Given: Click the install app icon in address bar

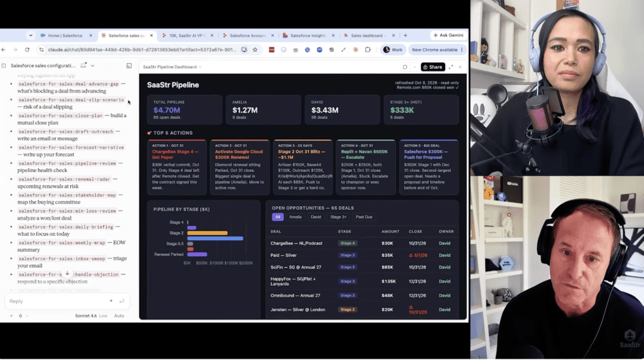Looking at the screenshot, I should (244, 50).
